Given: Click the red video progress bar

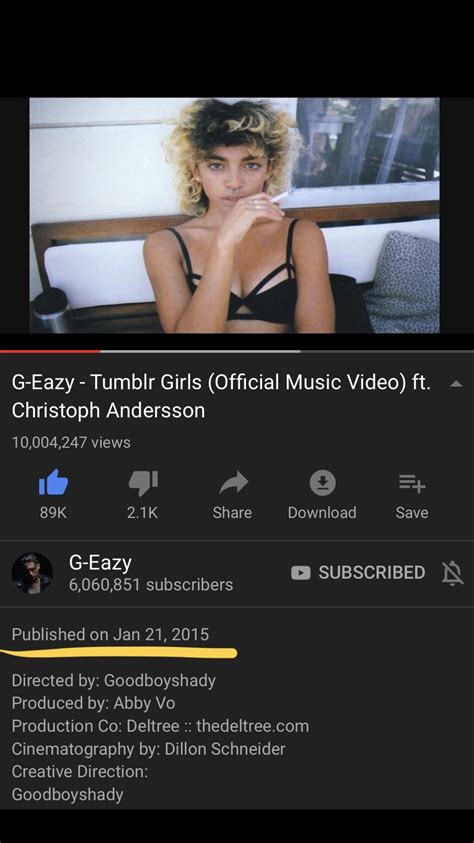Looking at the screenshot, I should (50, 352).
